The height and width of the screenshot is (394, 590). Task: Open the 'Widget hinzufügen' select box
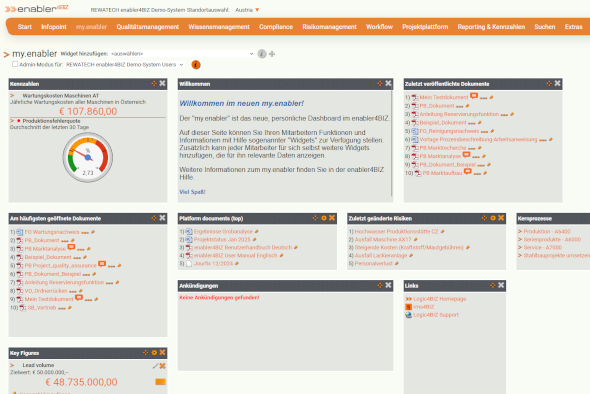click(182, 54)
